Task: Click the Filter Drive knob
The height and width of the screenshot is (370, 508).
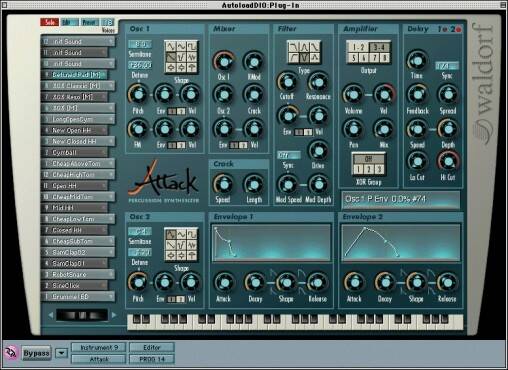Action: pyautogui.click(x=318, y=151)
